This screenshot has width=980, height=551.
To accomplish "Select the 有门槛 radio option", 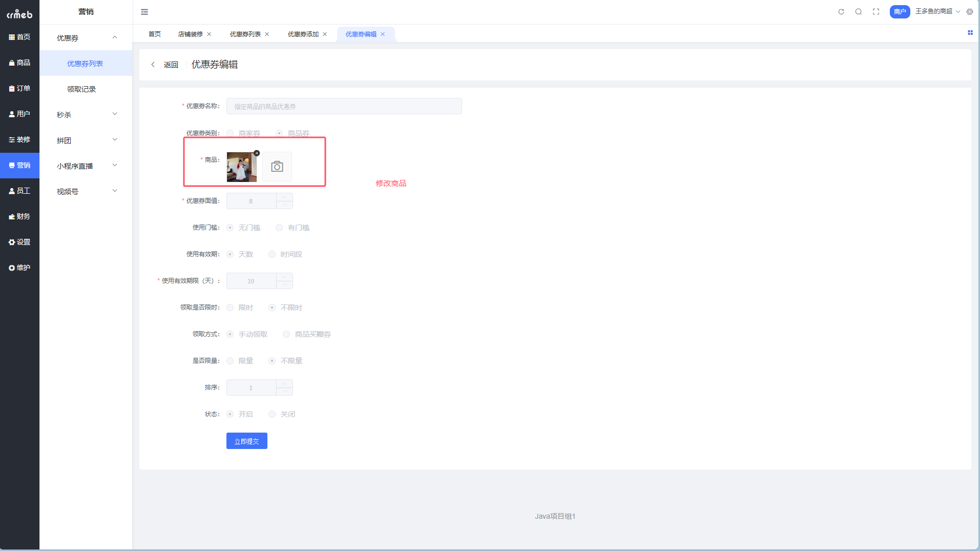I will [x=279, y=228].
